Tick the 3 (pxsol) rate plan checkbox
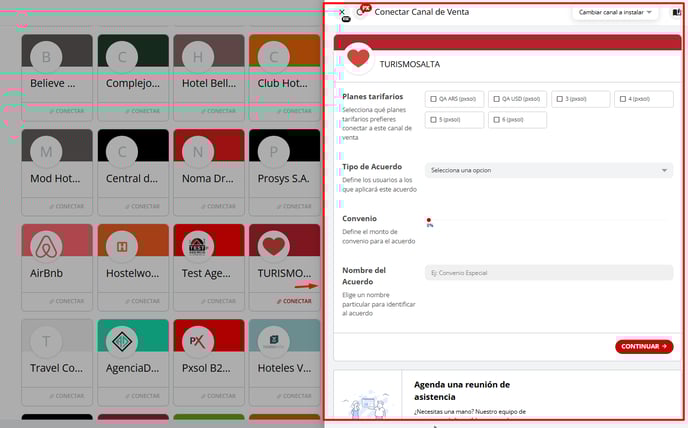 [x=560, y=99]
